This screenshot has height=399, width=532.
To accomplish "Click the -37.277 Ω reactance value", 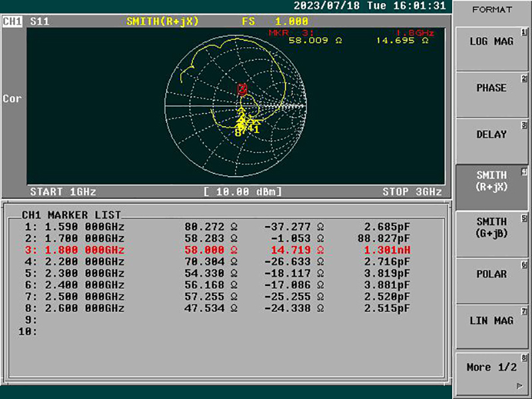I will [294, 227].
